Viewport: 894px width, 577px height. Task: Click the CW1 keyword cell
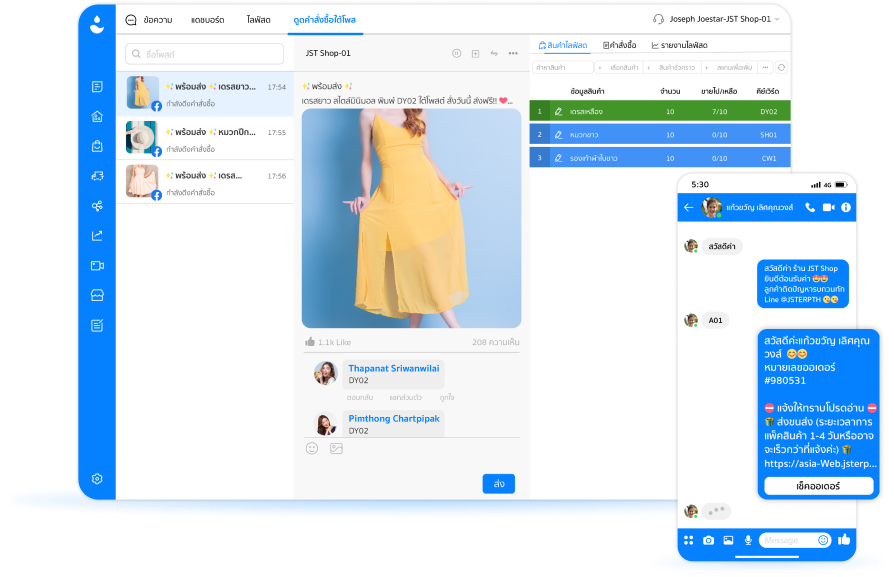coord(769,159)
